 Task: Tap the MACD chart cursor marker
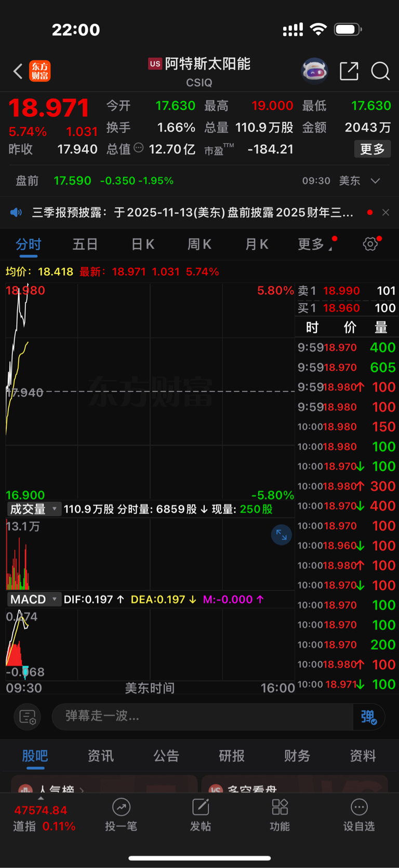[25, 672]
